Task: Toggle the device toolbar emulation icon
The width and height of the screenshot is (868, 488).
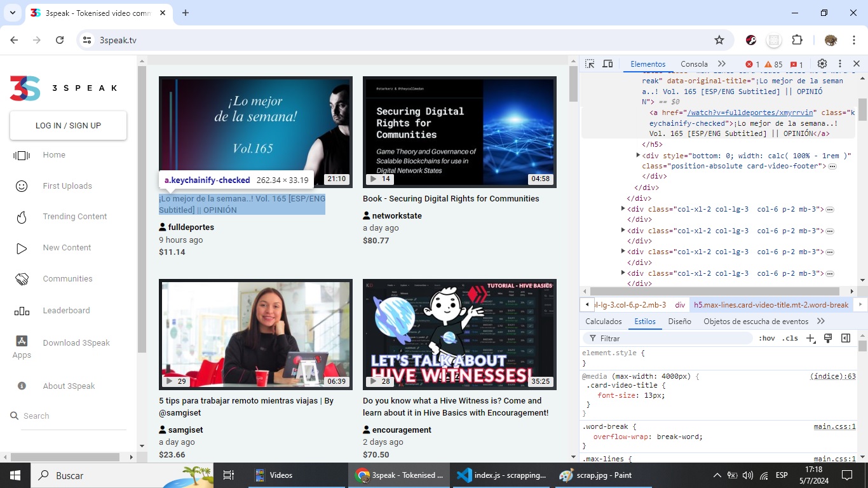Action: [607, 64]
